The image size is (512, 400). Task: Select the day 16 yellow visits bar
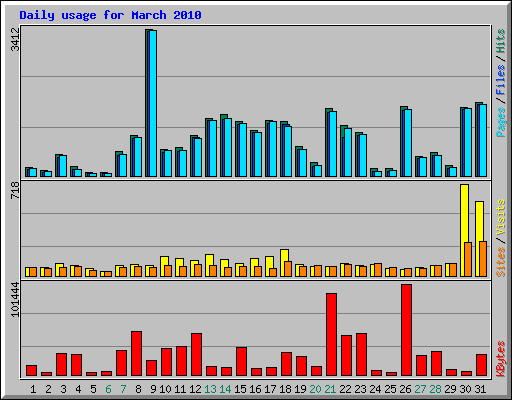pyautogui.click(x=254, y=267)
